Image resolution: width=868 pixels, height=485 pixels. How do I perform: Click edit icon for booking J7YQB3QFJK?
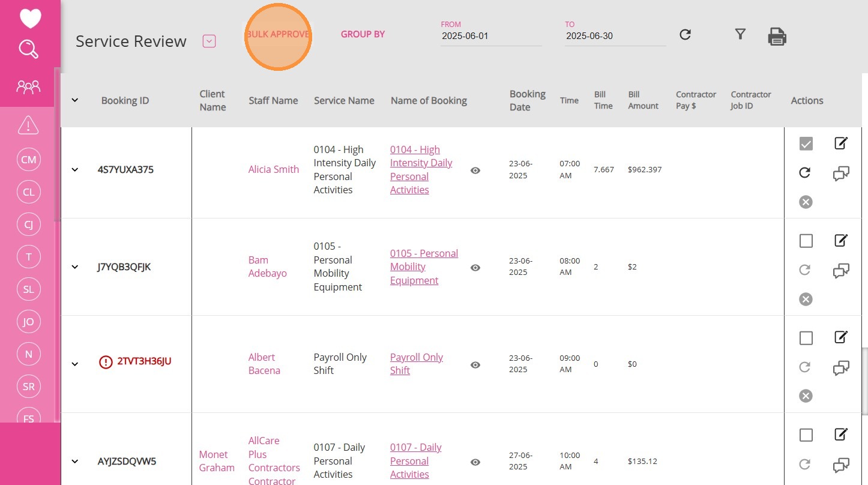841,240
